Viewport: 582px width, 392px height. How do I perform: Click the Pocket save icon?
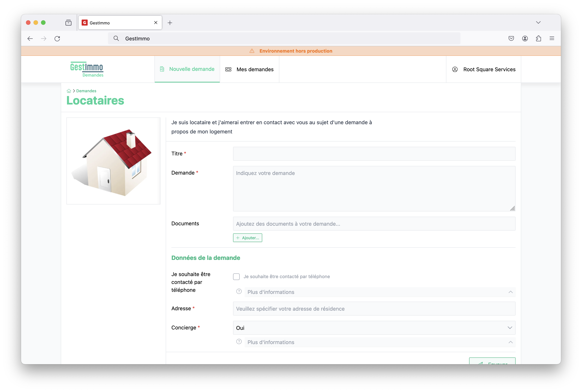pos(511,39)
